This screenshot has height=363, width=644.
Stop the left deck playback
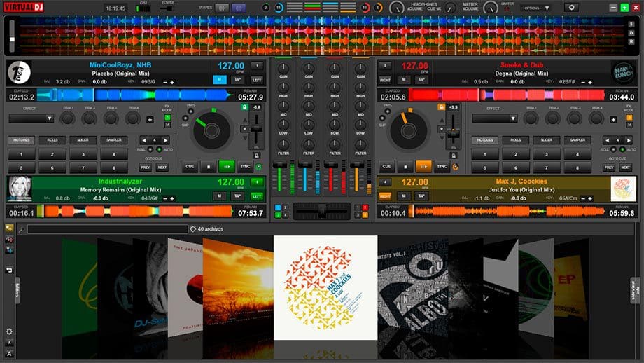tap(209, 167)
